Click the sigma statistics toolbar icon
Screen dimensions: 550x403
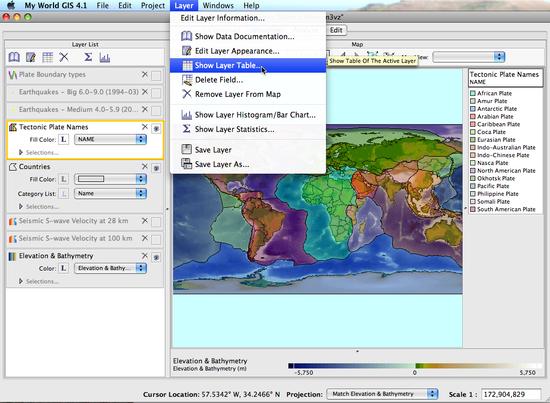point(88,57)
